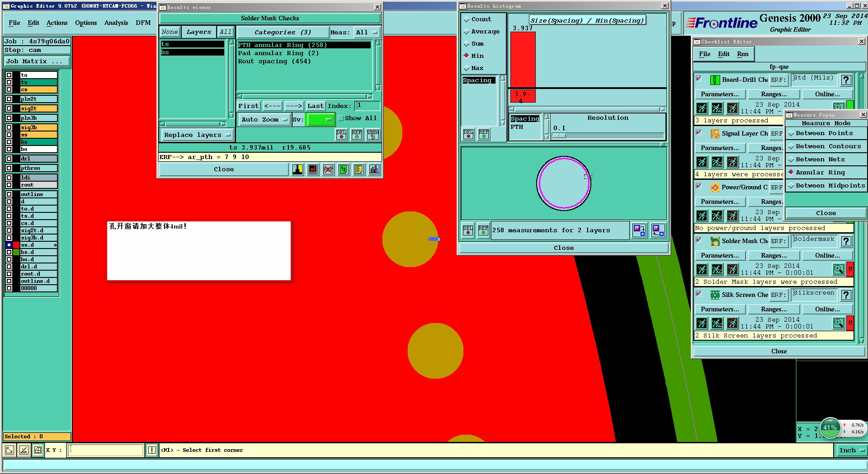Click green drill icon of Board-Drill Check
868x474 pixels.
(715, 80)
